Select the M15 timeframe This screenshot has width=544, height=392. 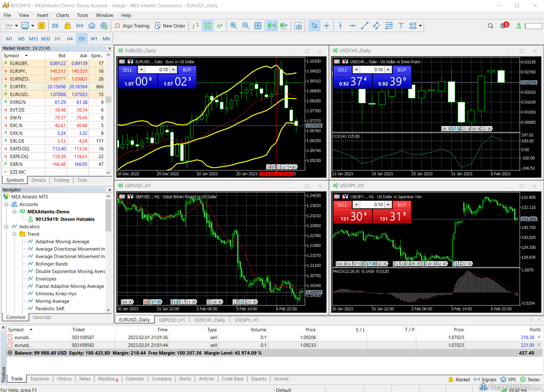(33, 39)
